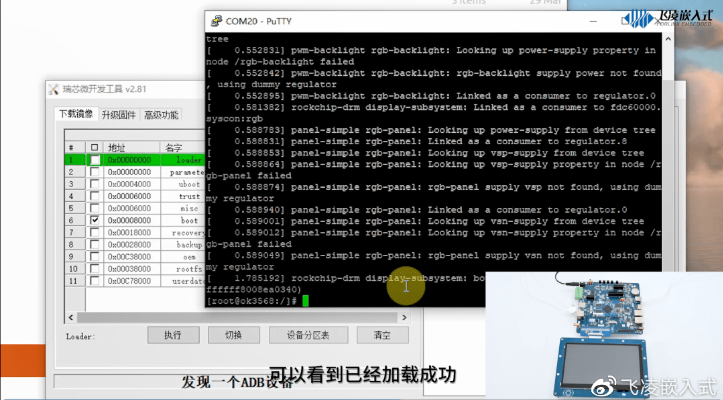Click the 设备分区表 button
Image resolution: width=723 pixels, height=400 pixels.
coord(308,335)
